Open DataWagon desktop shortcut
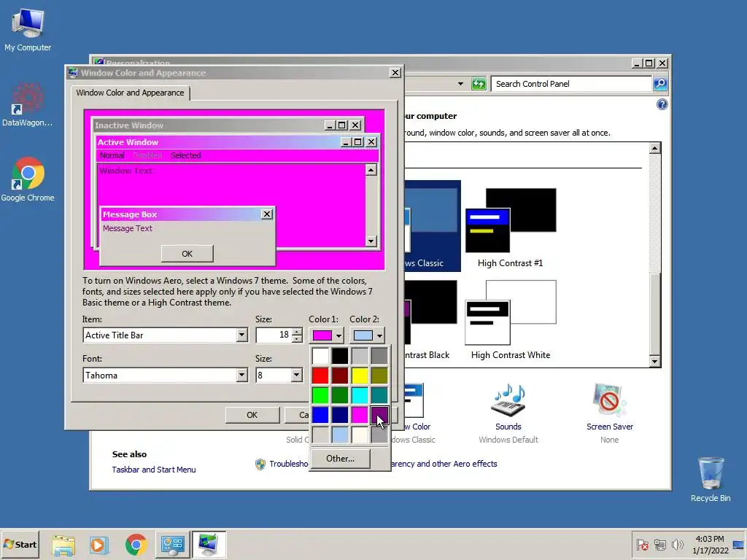The image size is (747, 560). coord(27,105)
